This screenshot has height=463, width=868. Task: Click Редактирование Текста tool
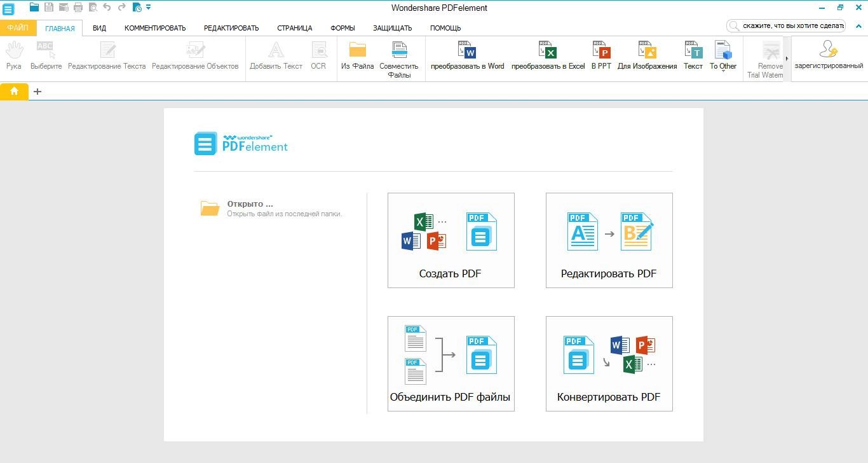pos(107,55)
